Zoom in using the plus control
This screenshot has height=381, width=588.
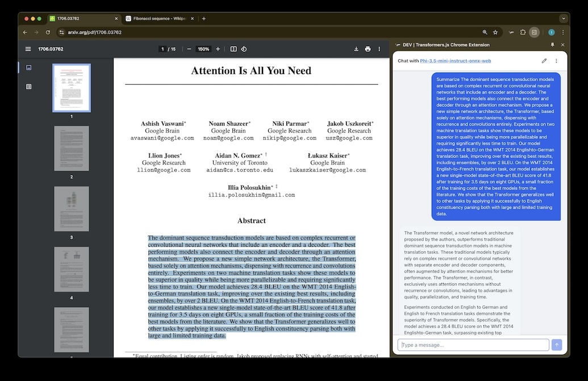218,49
